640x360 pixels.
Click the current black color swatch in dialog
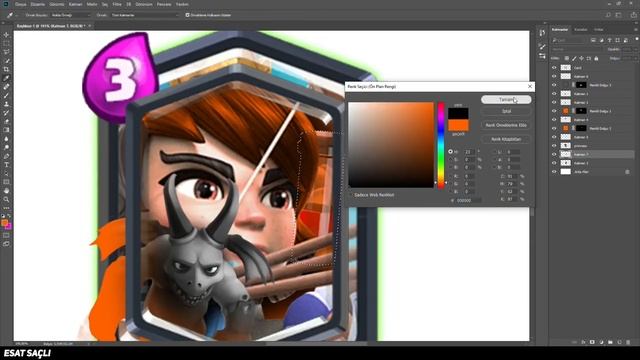458,113
